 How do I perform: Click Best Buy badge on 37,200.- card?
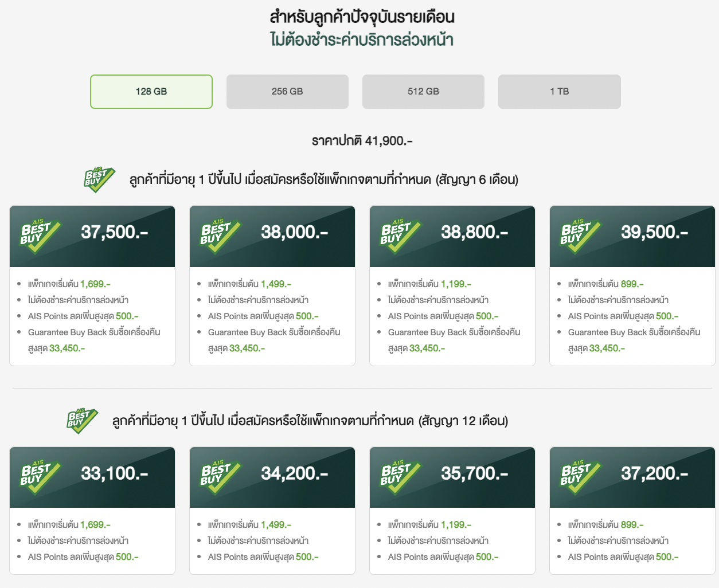580,477
